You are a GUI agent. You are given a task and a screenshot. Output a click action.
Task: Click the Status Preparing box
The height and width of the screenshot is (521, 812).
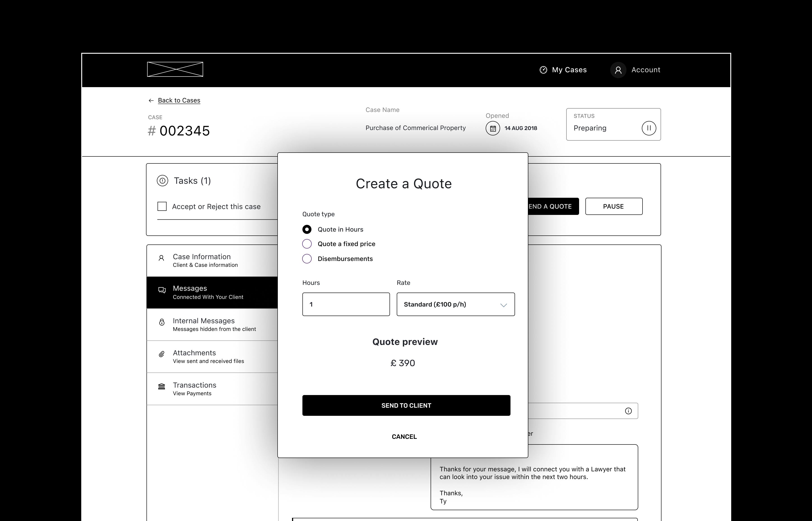click(613, 124)
